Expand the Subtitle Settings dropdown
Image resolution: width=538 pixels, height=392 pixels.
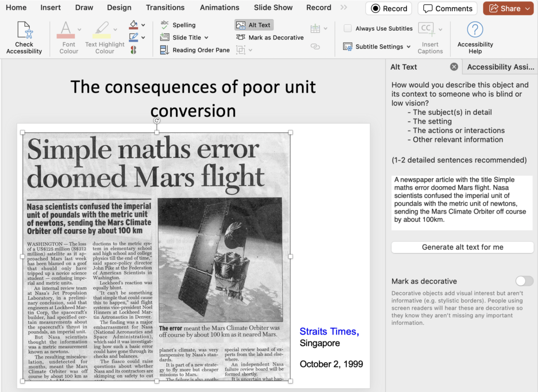(x=408, y=47)
